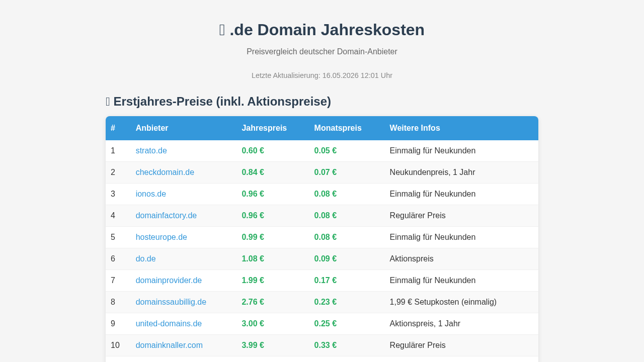
Task: Select the 0.60 € yearly price
Action: click(253, 151)
